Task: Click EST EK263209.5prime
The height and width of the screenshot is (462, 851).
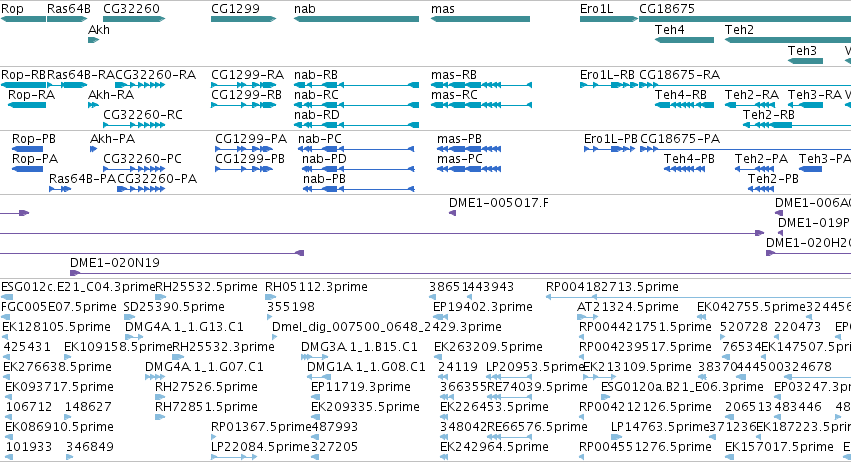Action: click(x=488, y=347)
